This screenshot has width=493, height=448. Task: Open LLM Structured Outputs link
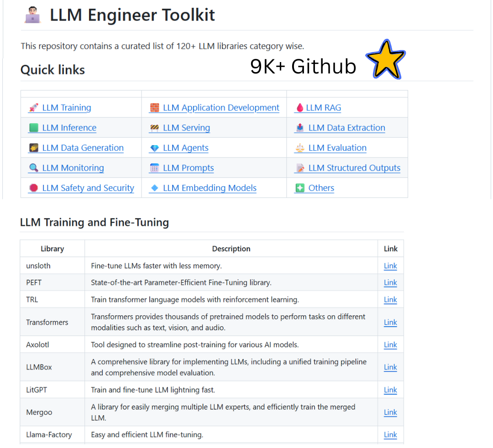click(354, 168)
